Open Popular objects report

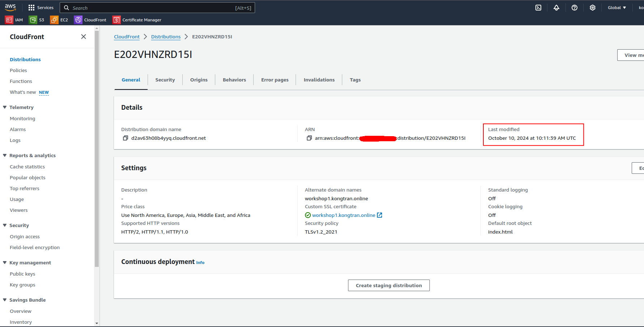[x=27, y=177]
